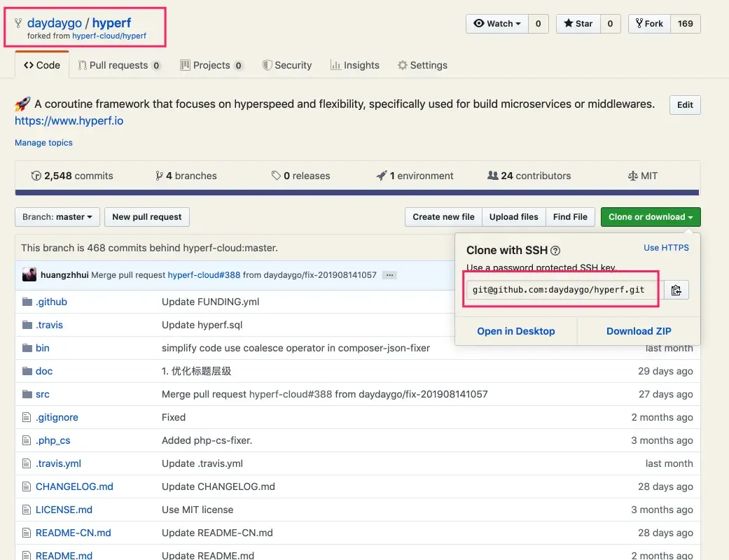Image resolution: width=729 pixels, height=560 pixels.
Task: Open the Pull requests tab
Action: pyautogui.click(x=119, y=65)
